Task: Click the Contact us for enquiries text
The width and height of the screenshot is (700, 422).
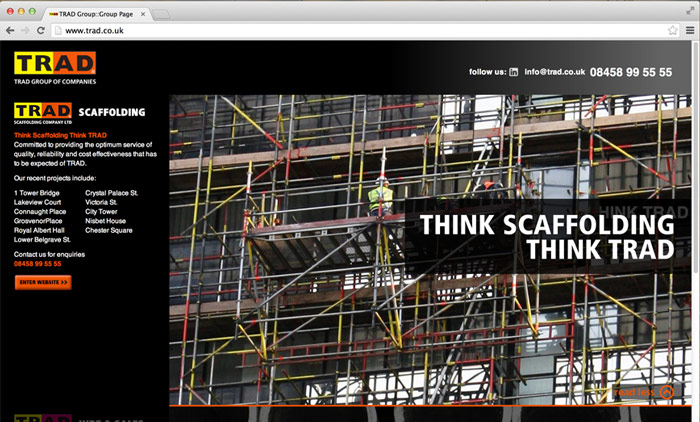Action: point(49,255)
